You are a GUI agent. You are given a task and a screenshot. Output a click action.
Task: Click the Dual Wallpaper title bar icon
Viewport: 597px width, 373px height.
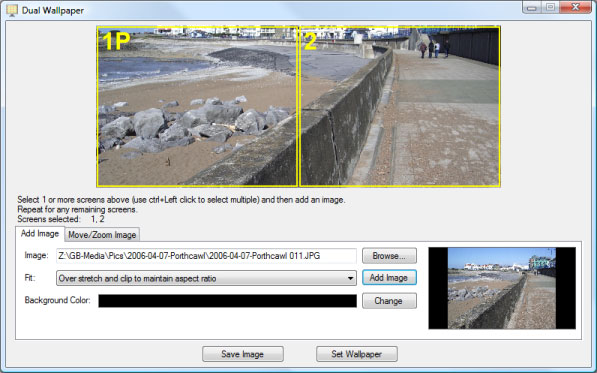[x=12, y=10]
